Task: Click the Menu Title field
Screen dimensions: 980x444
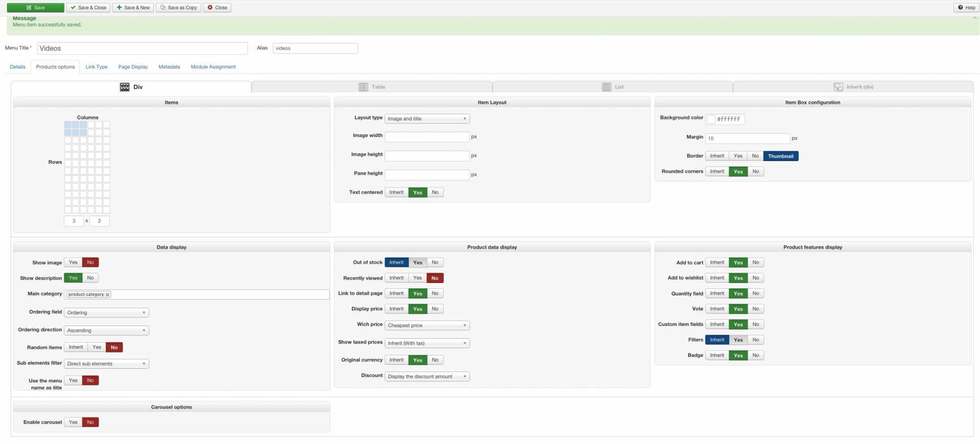Action: pos(143,48)
